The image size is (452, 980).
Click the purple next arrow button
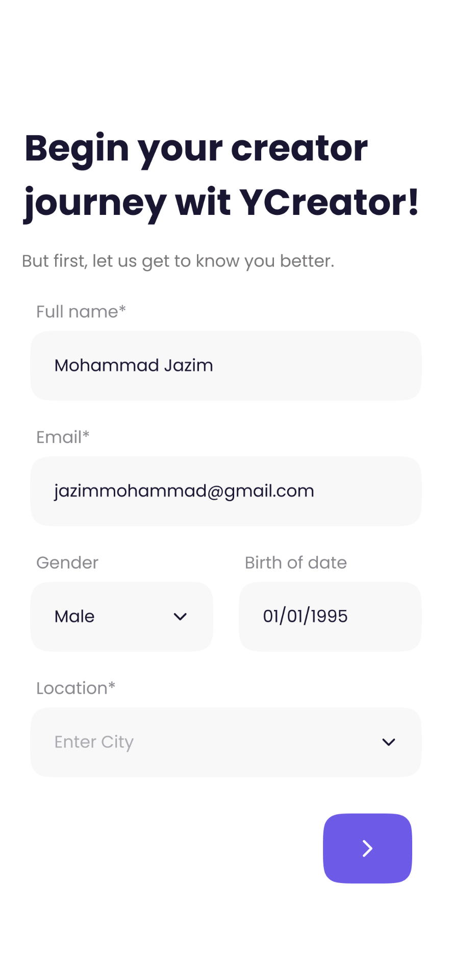[x=367, y=848]
